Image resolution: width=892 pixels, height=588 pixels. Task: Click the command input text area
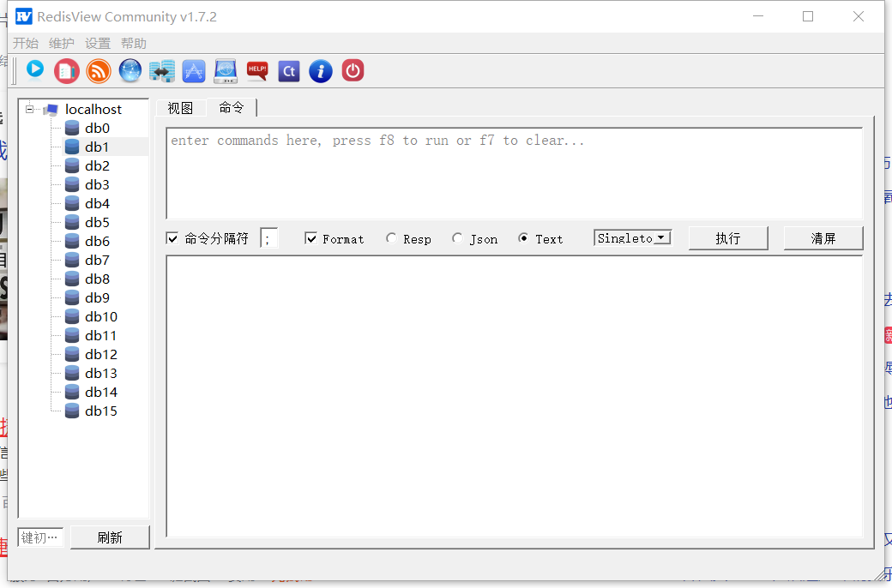click(x=515, y=173)
